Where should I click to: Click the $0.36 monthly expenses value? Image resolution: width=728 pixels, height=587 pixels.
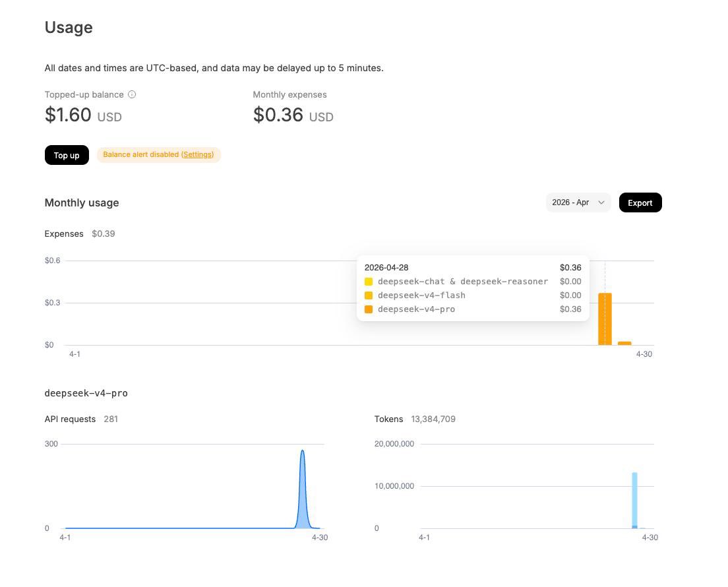click(x=278, y=115)
